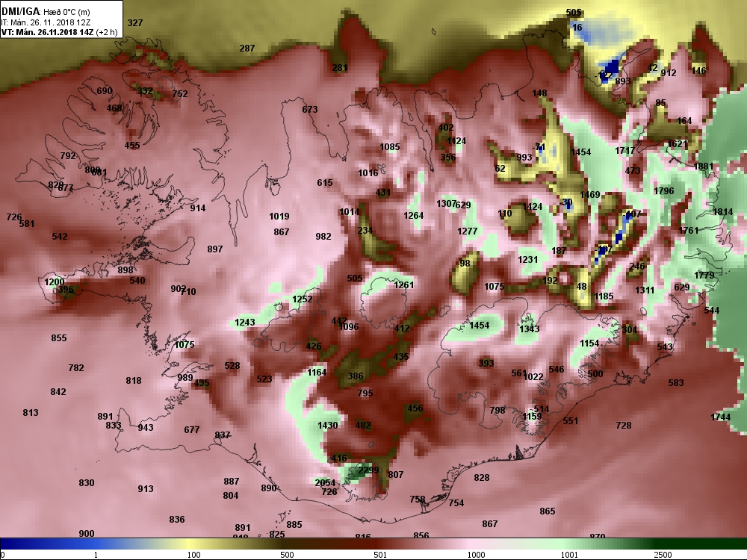The width and height of the screenshot is (747, 560).
Task: Click the map value "1261" on the glacier
Action: coord(404,285)
